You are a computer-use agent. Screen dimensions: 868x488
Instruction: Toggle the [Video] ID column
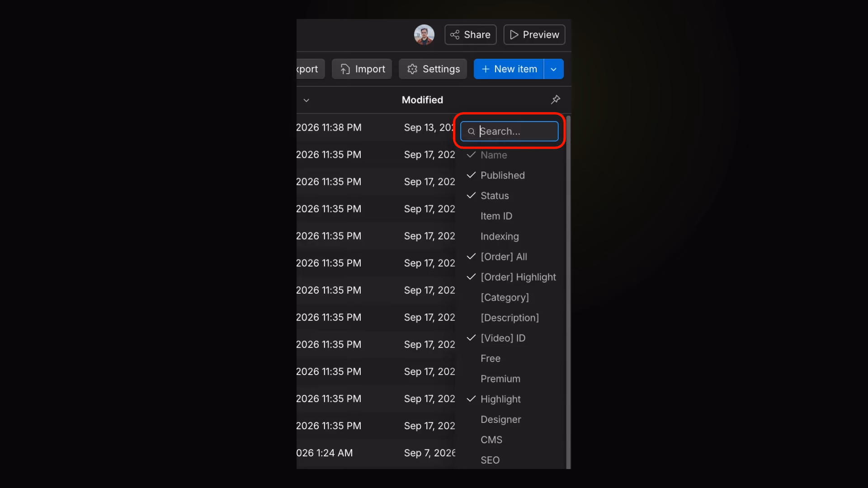click(x=510, y=338)
